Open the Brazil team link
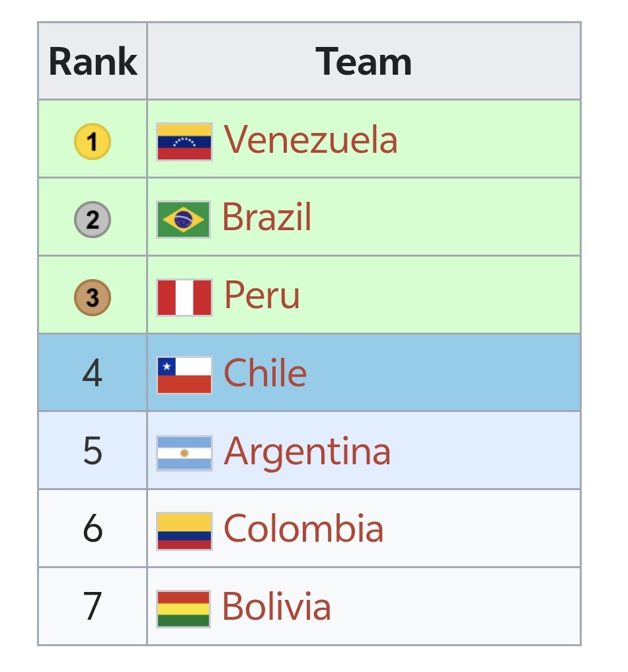 tap(266, 217)
